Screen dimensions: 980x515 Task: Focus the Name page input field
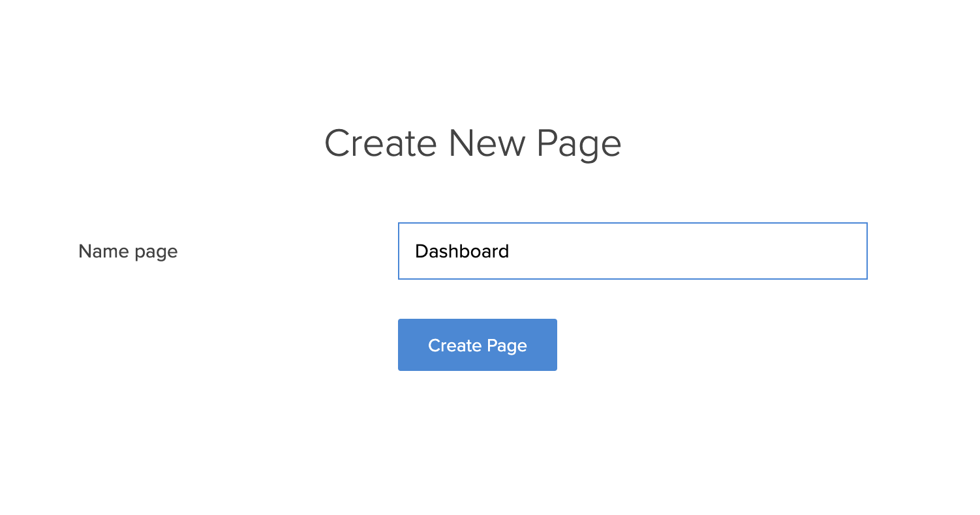(632, 251)
